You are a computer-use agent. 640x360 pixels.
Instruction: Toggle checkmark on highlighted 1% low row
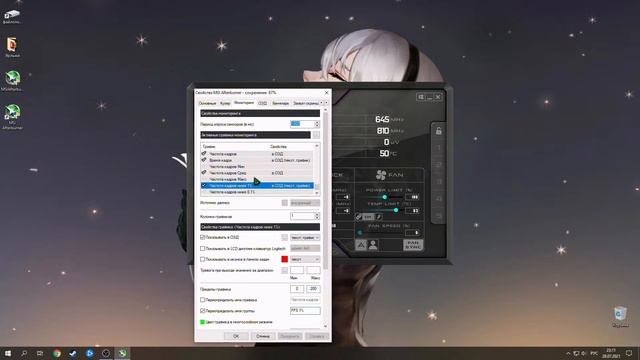pyautogui.click(x=204, y=185)
